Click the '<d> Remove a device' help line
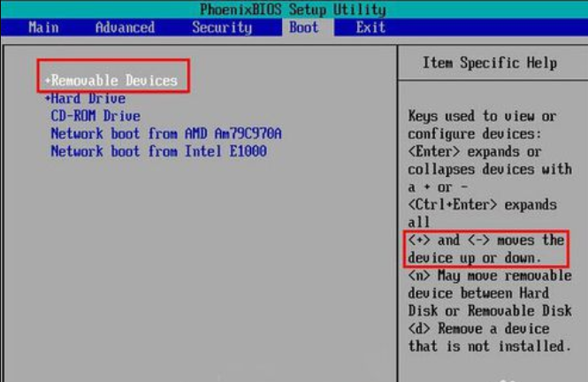 (x=478, y=328)
